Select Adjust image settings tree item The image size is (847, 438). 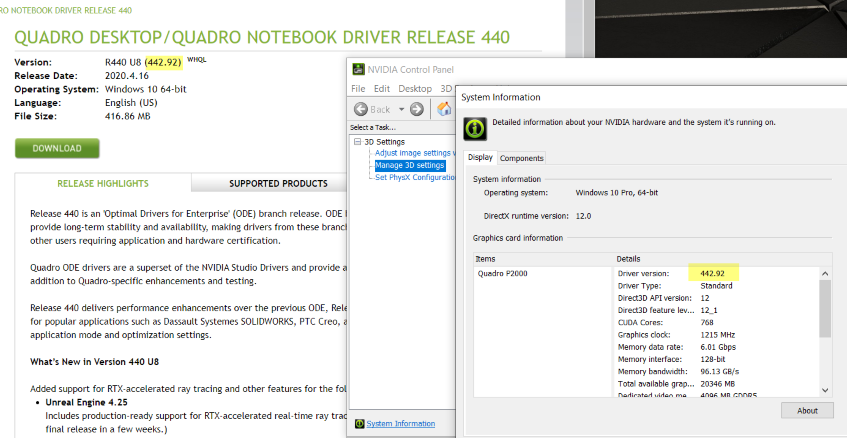pos(415,153)
